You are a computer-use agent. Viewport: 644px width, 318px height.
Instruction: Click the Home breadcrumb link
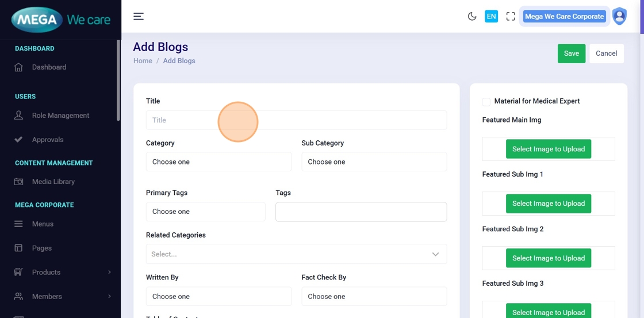click(143, 61)
